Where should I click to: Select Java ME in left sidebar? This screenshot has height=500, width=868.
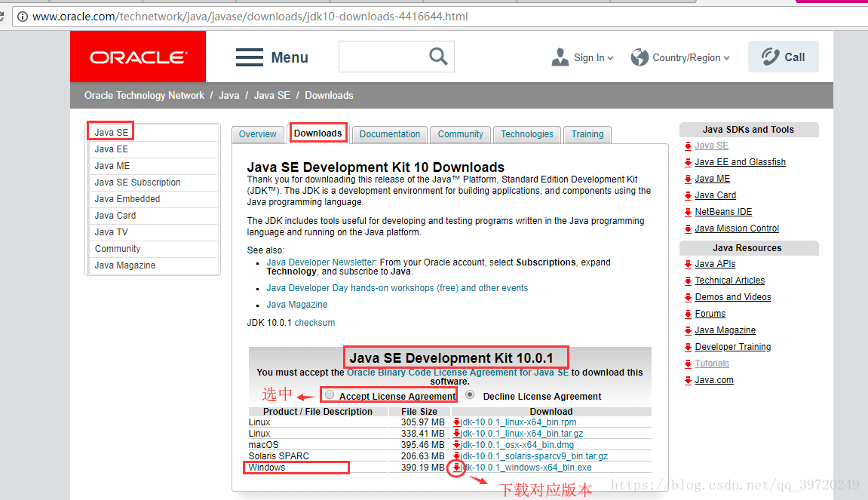(153, 166)
